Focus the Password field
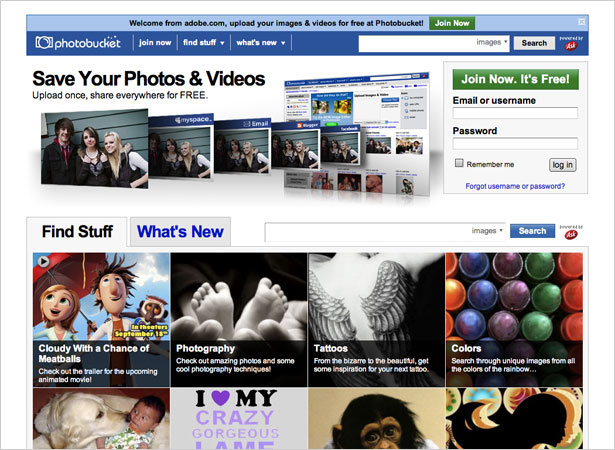The image size is (615, 450). (x=515, y=143)
